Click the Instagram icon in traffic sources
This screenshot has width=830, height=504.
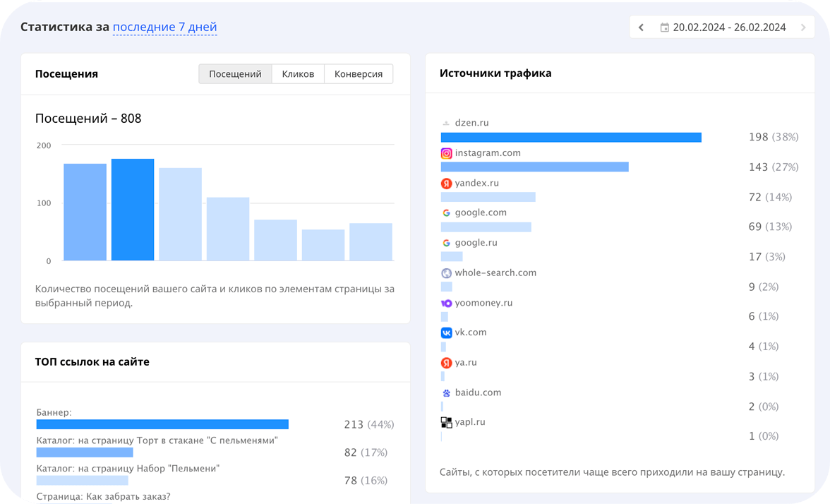[x=446, y=153]
